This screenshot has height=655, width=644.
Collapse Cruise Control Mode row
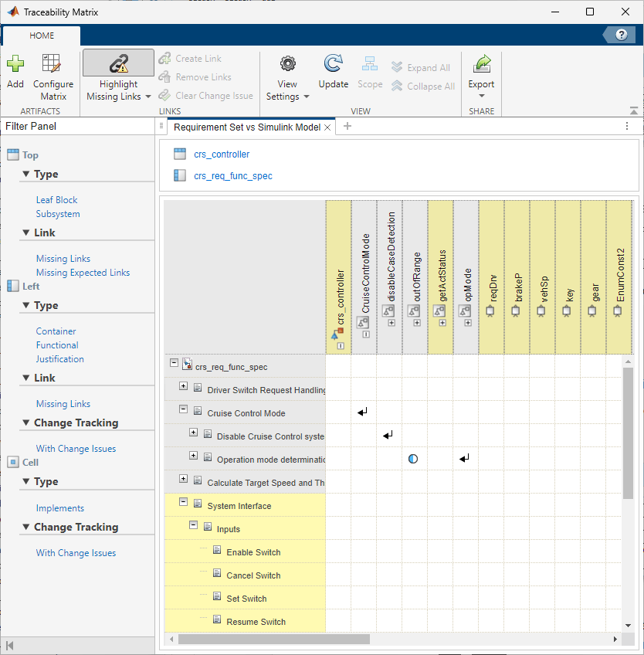click(183, 409)
